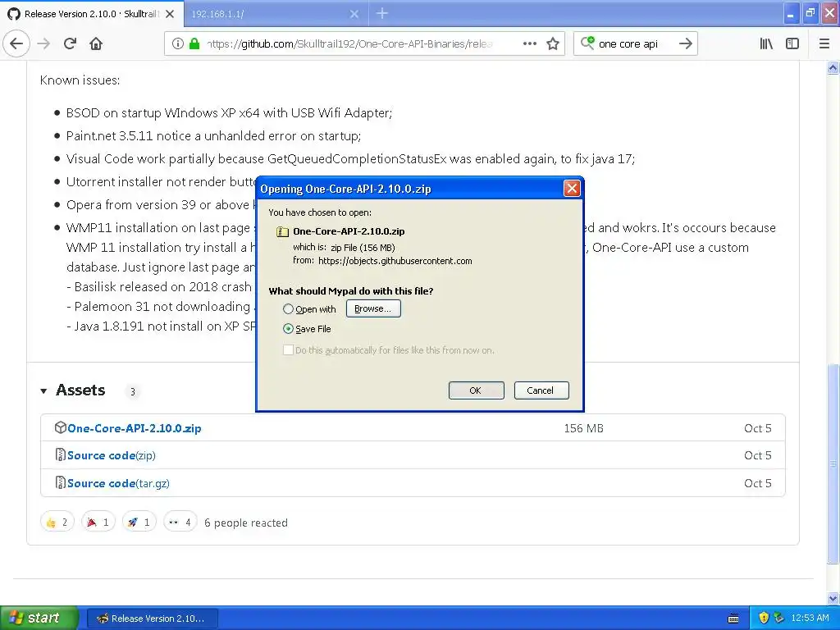Screen dimensions: 840x630
Task: Click the scrollbar up arrow
Action: 833,67
